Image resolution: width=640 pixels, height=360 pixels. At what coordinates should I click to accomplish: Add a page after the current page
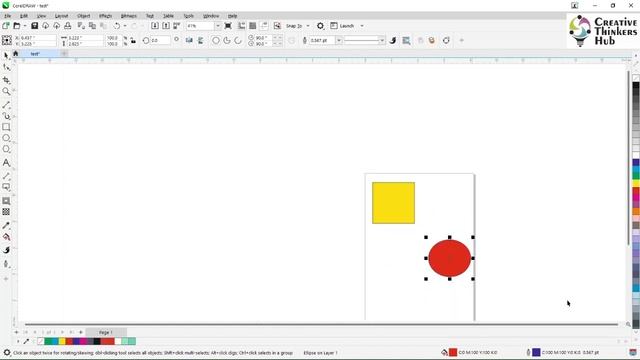pos(80,332)
